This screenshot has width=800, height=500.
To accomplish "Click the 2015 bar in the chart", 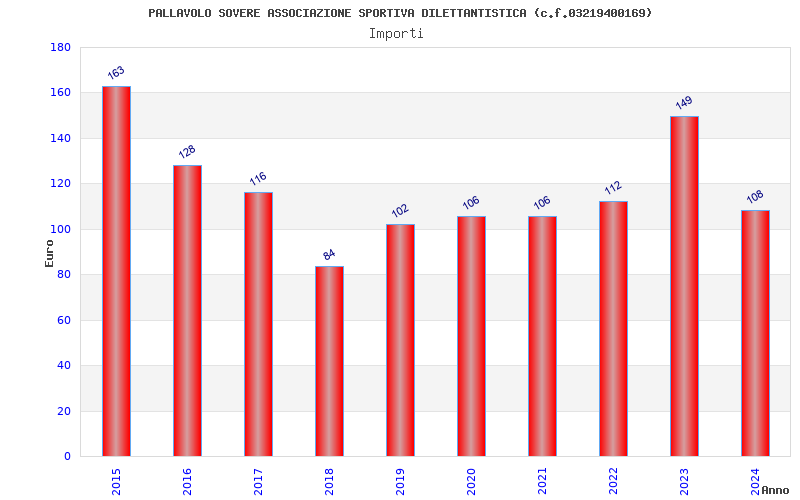I will (x=116, y=271).
